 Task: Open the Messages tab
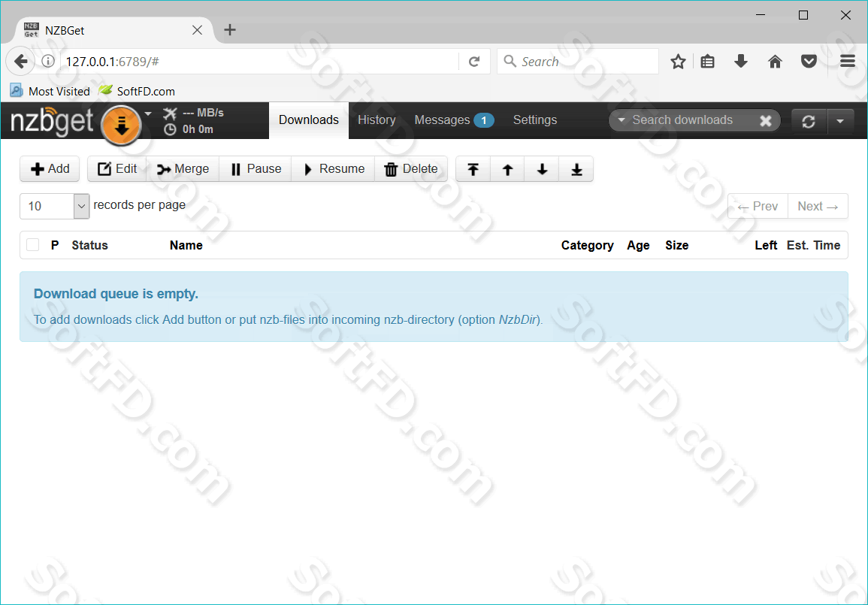coord(453,120)
